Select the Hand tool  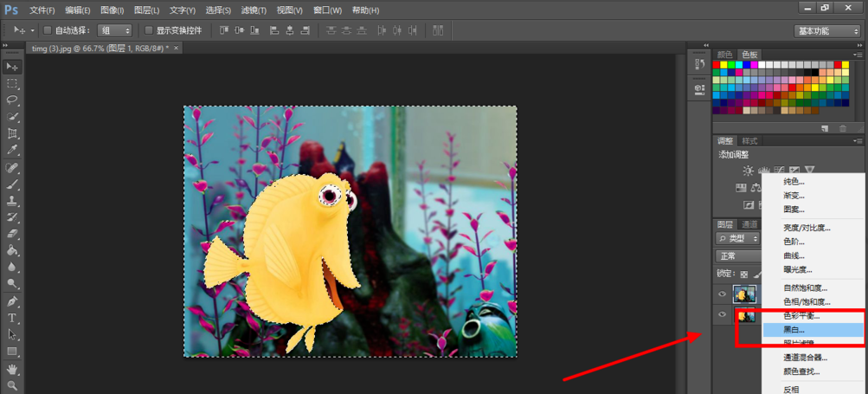point(13,368)
